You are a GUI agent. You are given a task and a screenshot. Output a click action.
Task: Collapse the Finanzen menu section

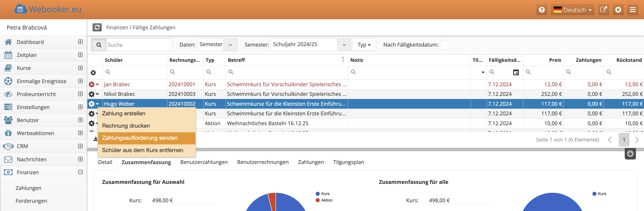coord(80,172)
